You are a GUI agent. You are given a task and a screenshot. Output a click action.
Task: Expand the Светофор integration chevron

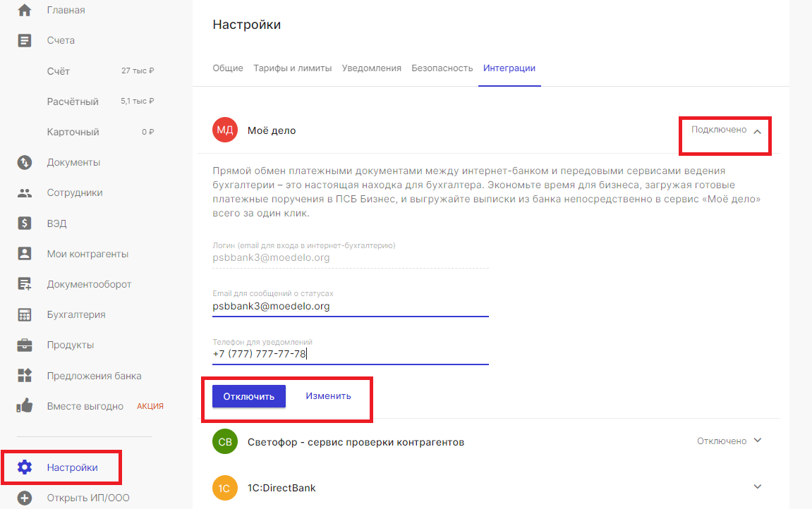tap(758, 440)
